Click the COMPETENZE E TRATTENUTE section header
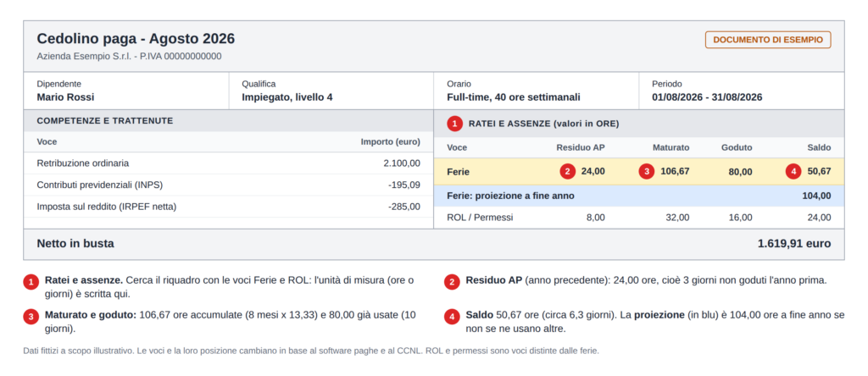This screenshot has height=376, width=868. [x=104, y=120]
